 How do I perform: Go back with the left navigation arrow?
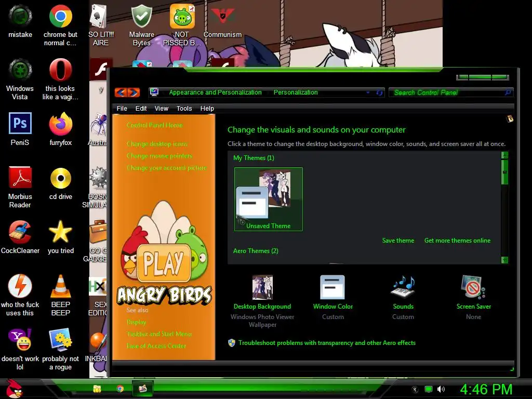point(121,92)
